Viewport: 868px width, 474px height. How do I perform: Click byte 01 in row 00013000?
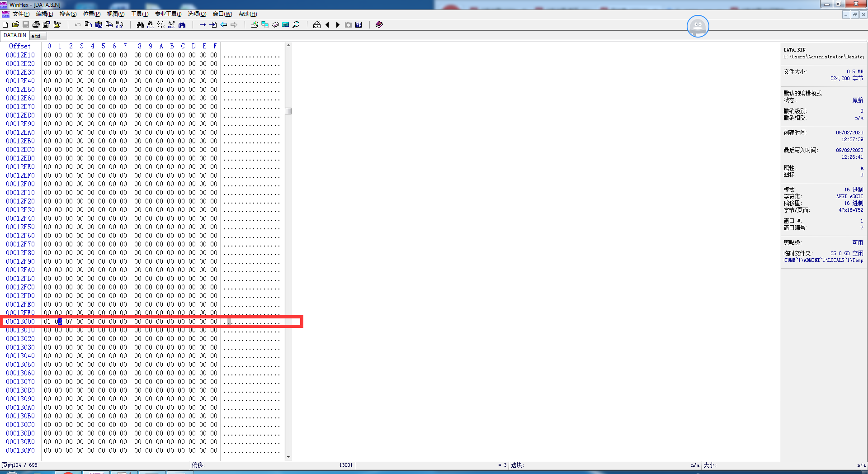[x=47, y=322]
